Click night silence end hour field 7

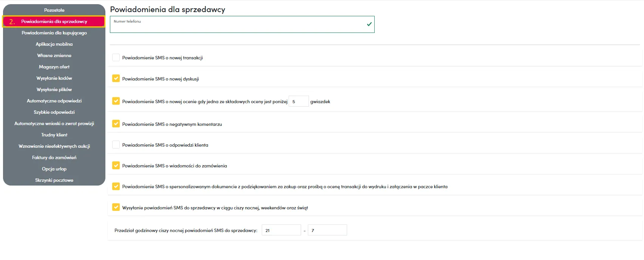[x=327, y=230]
